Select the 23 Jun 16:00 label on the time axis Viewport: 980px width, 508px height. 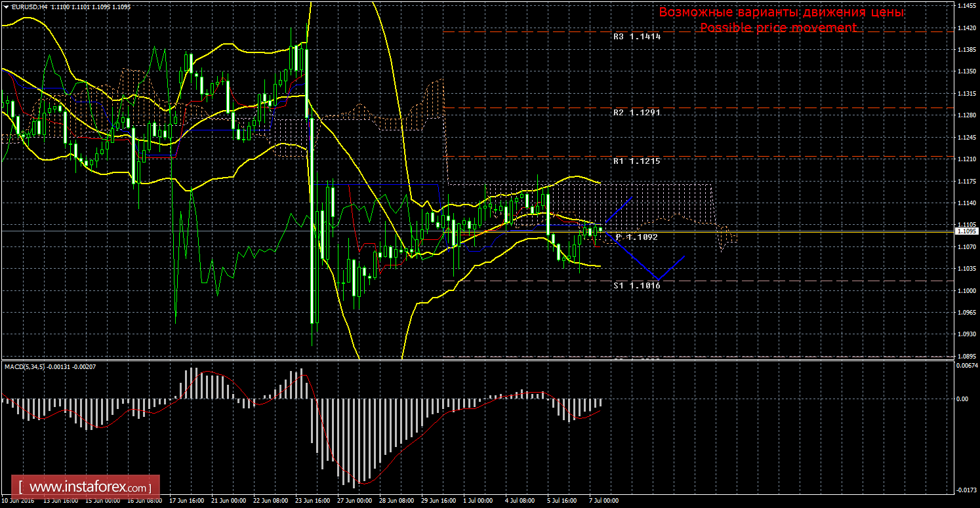click(312, 500)
